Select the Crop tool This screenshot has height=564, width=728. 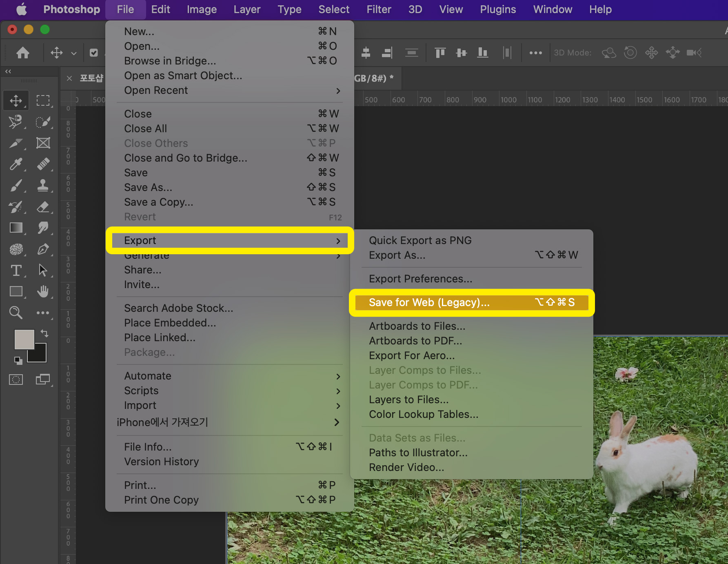(x=16, y=143)
